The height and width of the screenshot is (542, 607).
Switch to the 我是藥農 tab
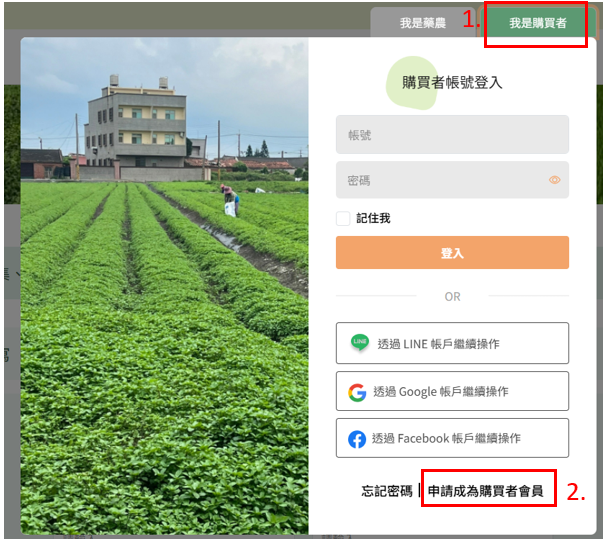(422, 23)
